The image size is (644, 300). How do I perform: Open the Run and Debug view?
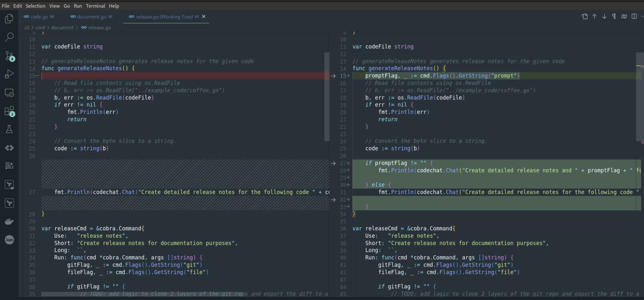(x=9, y=74)
